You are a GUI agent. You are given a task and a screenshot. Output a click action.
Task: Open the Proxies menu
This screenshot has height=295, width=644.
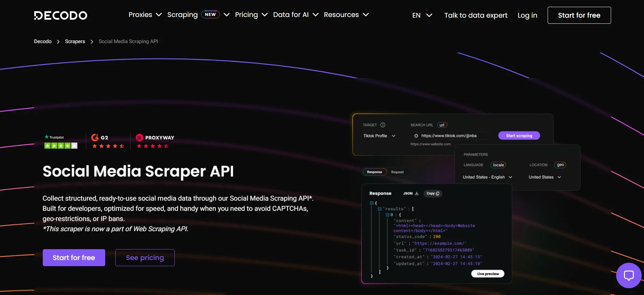145,15
